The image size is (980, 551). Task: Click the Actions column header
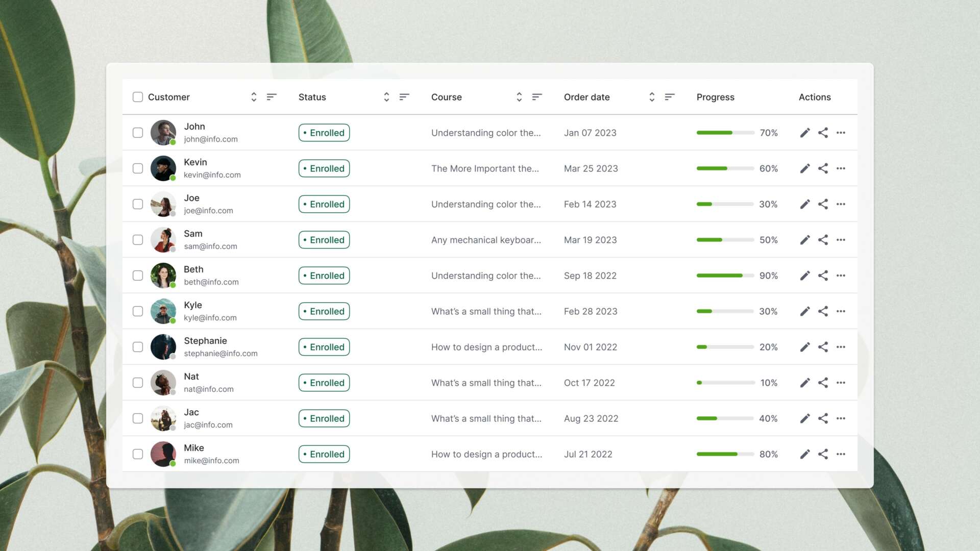[814, 97]
